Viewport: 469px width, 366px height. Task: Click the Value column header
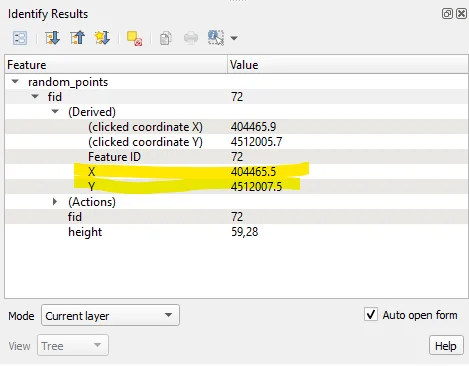click(x=348, y=64)
